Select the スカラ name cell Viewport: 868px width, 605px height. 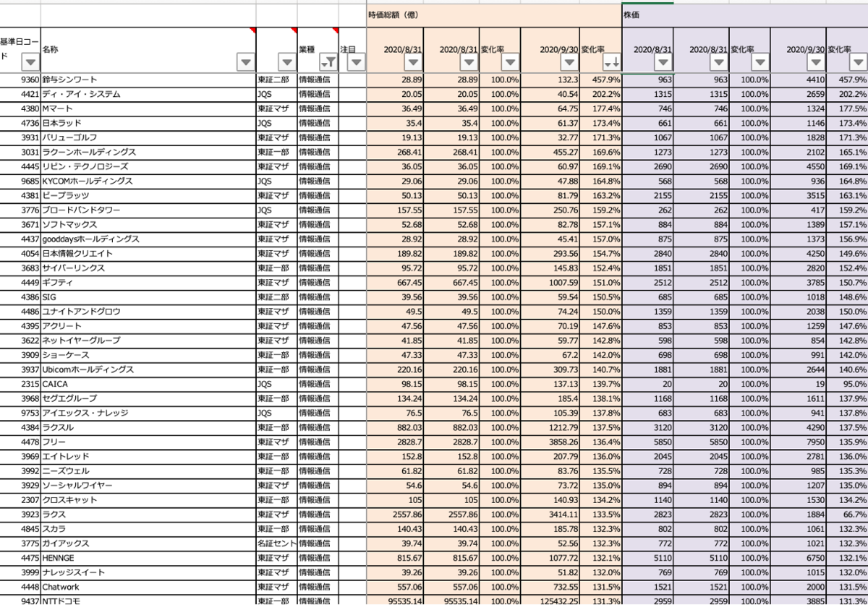(x=148, y=528)
